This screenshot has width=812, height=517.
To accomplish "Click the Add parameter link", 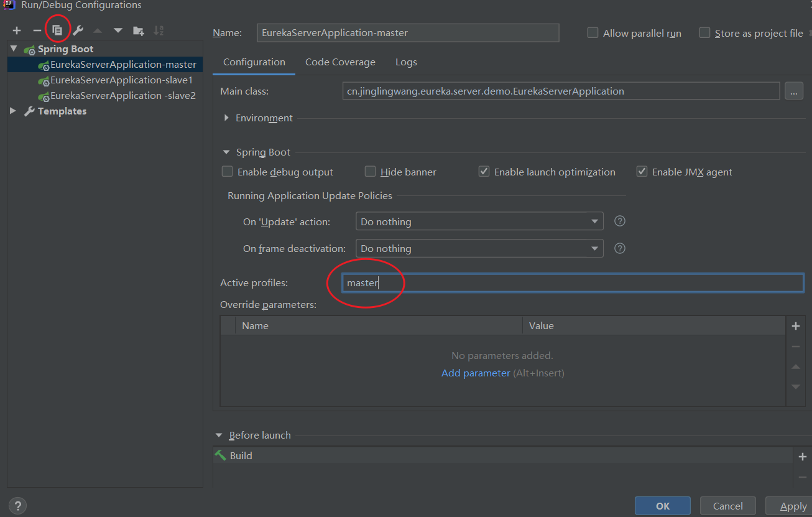I will coord(476,373).
